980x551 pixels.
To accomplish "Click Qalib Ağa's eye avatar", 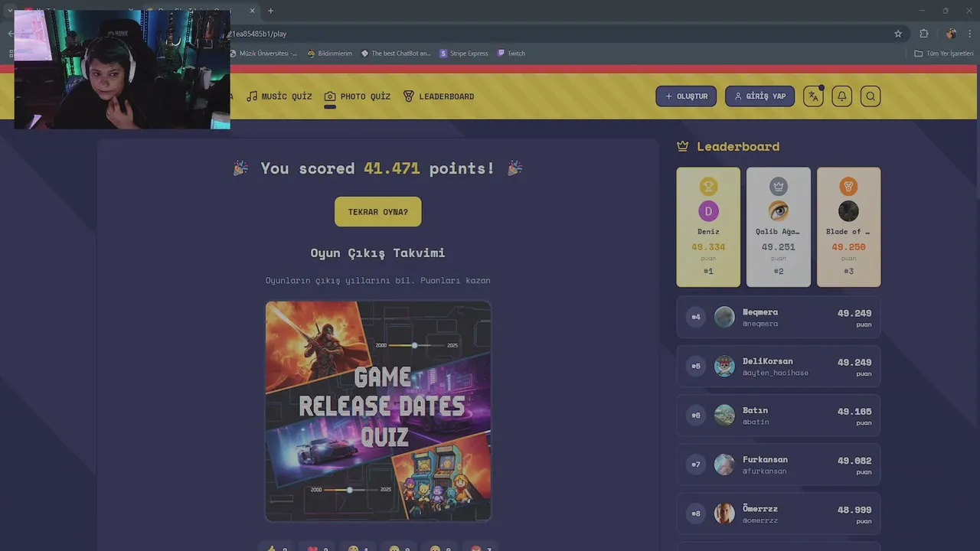I will pyautogui.click(x=779, y=211).
